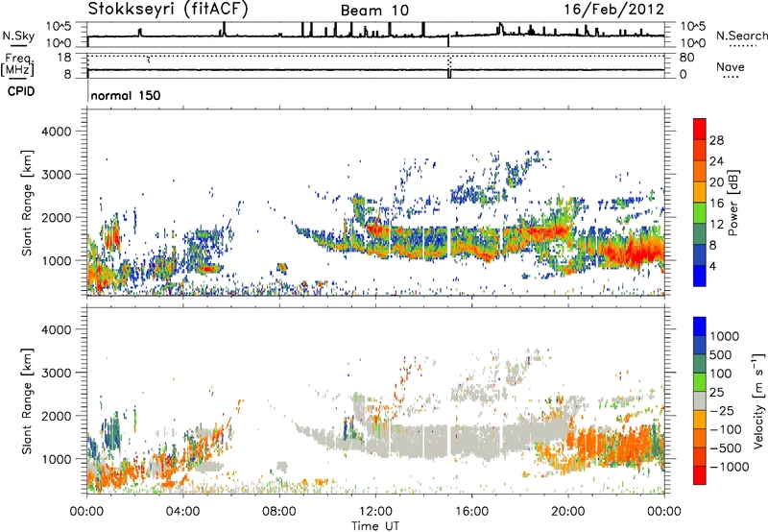Click the -500 label on velocity colorbar
The image size is (768, 532).
click(726, 448)
